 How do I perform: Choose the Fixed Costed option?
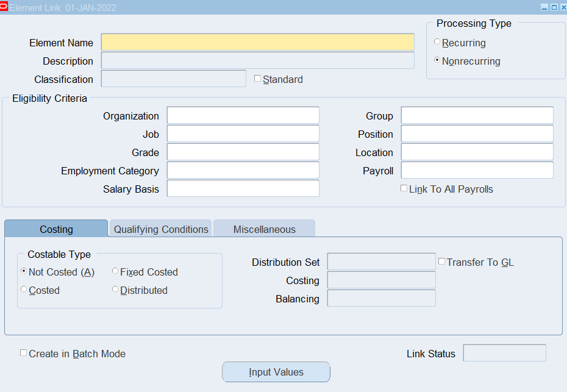point(115,271)
